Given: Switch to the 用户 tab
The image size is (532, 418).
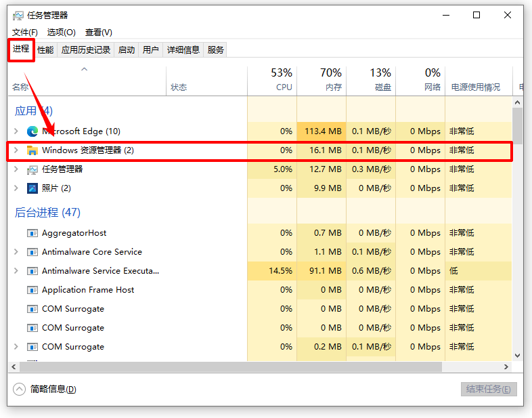Looking at the screenshot, I should (x=151, y=50).
